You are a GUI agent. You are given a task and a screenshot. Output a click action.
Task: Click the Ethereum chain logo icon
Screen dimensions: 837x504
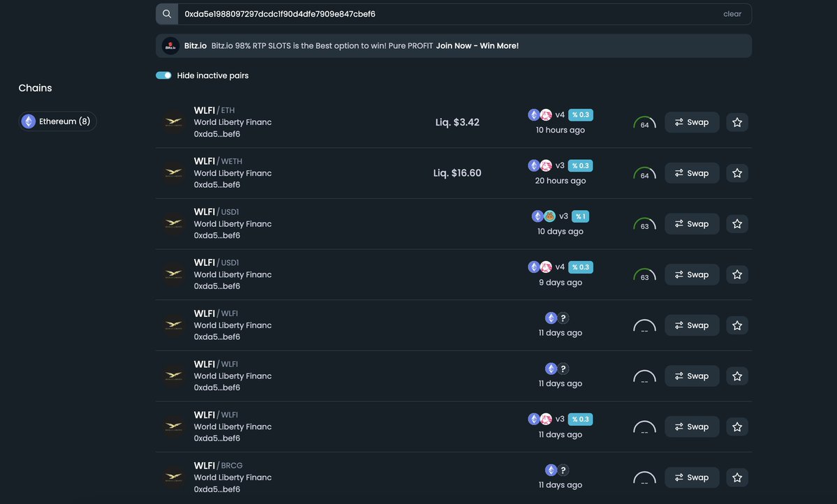tap(29, 121)
